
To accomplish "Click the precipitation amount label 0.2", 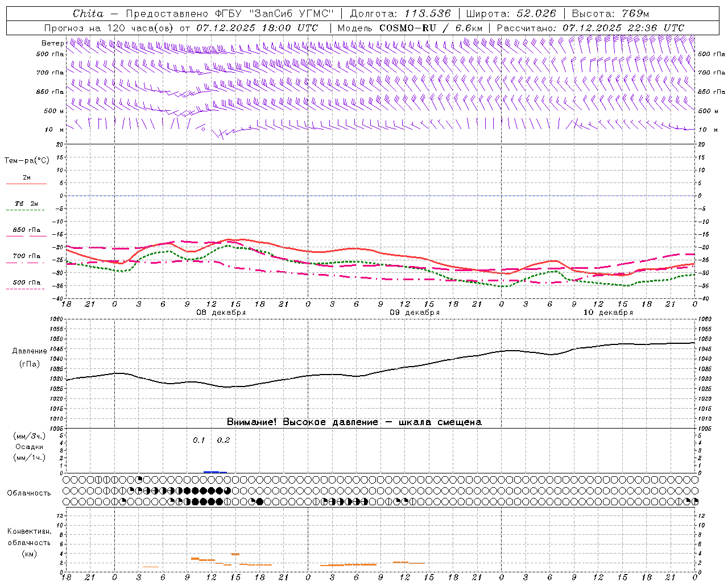I will [x=224, y=440].
